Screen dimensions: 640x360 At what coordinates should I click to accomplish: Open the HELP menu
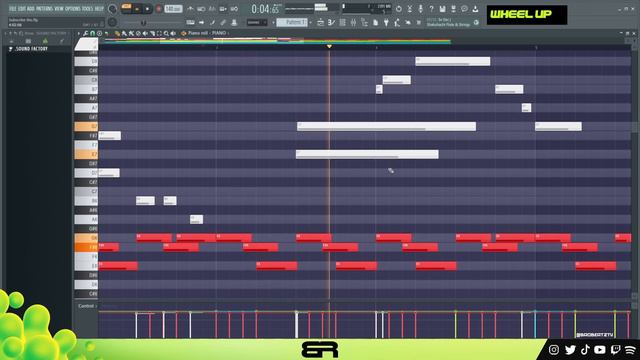[x=99, y=8]
